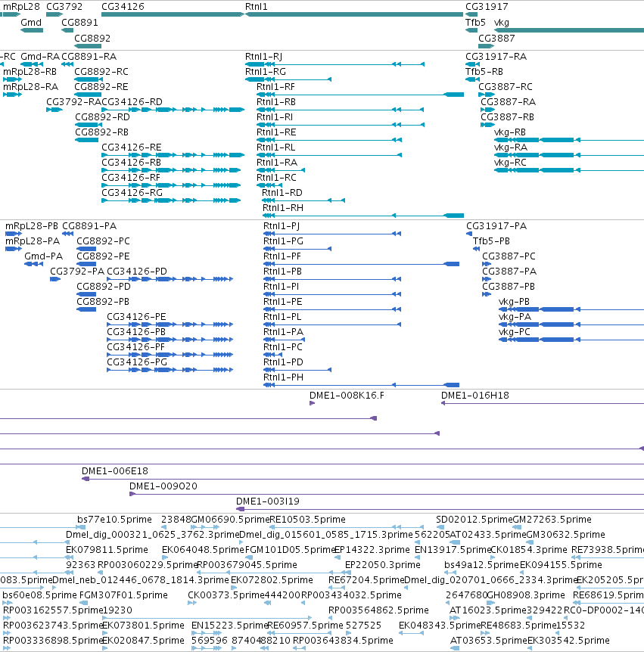Click BAC clone DME1-008K16.F
The height and width of the screenshot is (652, 644).
click(347, 396)
